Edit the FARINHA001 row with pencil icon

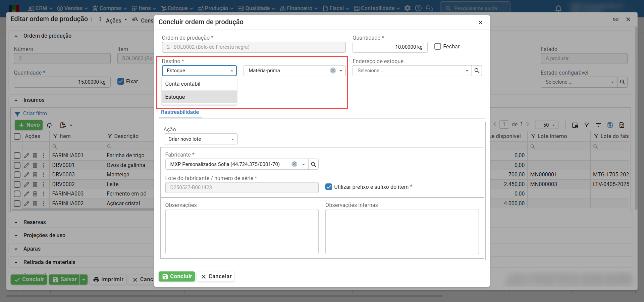(26, 156)
